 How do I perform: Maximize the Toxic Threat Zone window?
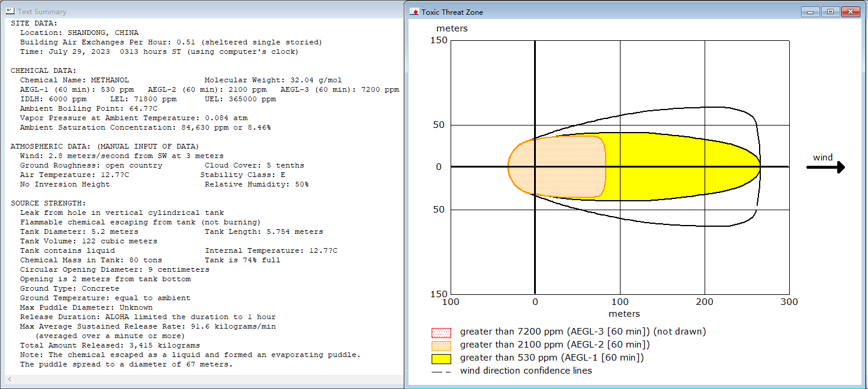coord(830,11)
